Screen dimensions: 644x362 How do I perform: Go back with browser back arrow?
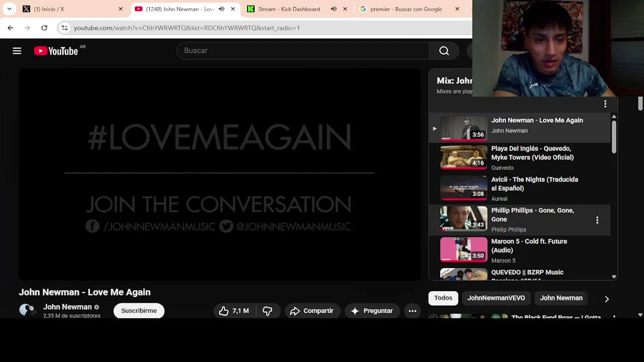click(x=11, y=28)
